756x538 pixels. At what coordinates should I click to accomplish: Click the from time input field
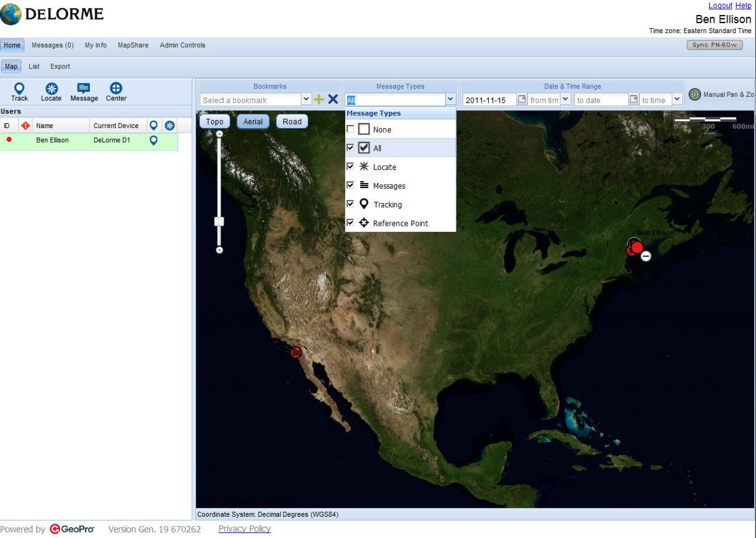[x=544, y=100]
